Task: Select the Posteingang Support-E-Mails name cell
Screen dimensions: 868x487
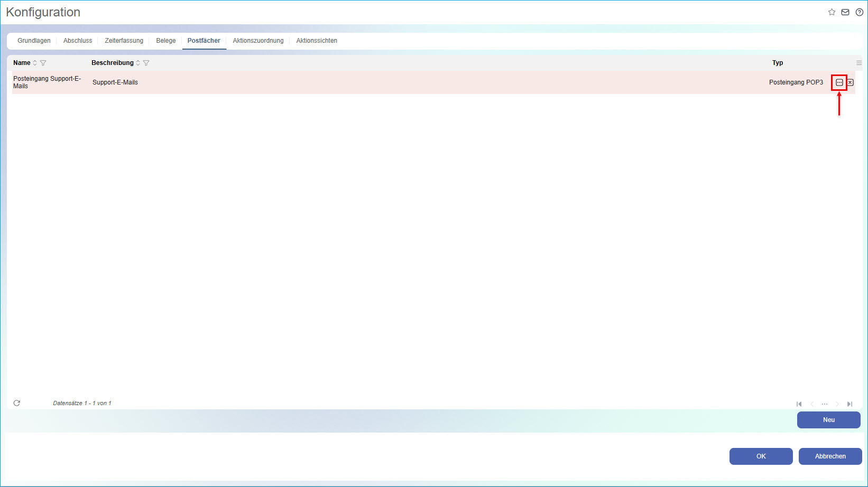Action: [x=48, y=82]
